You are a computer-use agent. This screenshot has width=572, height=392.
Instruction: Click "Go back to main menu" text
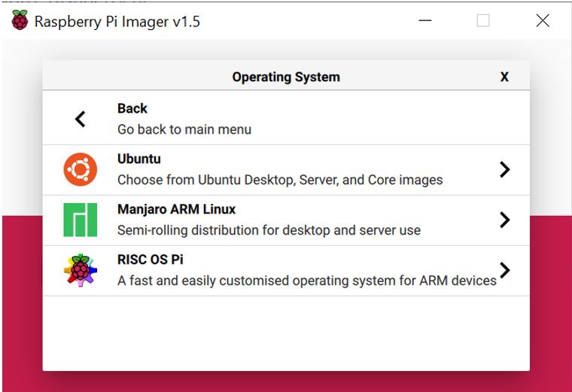[x=184, y=129]
